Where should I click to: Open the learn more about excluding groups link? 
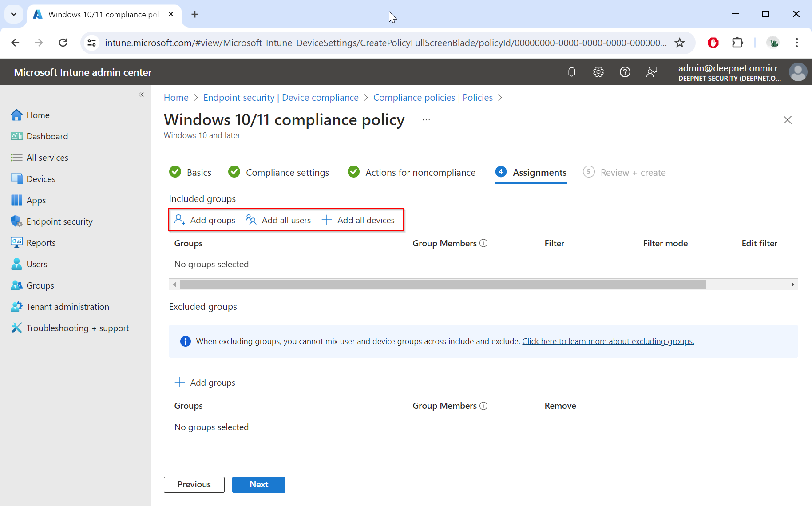click(x=608, y=341)
